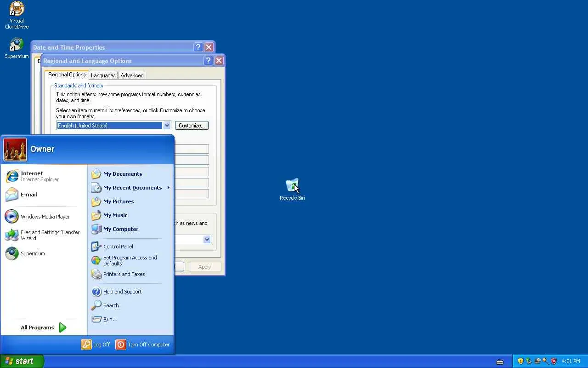
Task: Switch to the Languages tab
Action: pyautogui.click(x=103, y=75)
